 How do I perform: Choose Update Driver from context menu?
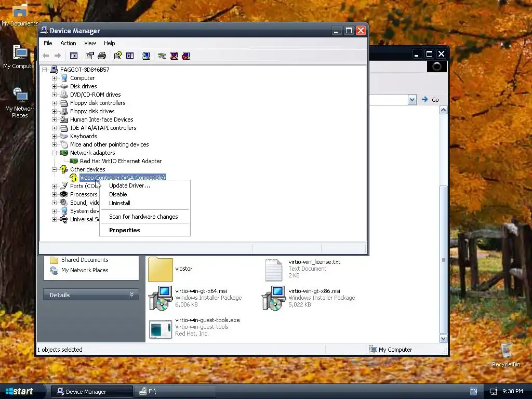(x=145, y=185)
